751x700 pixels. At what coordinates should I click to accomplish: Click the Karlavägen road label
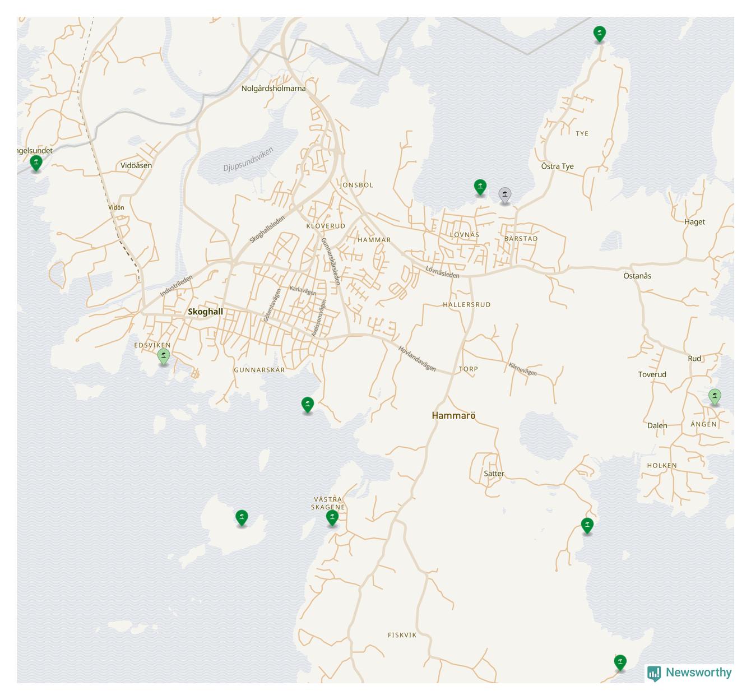(x=303, y=291)
